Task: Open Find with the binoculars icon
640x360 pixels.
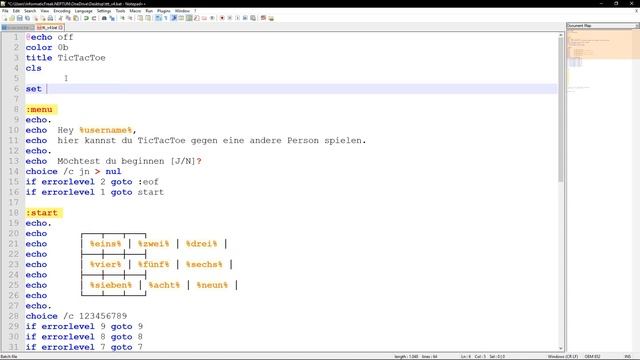Action: tap(104, 18)
